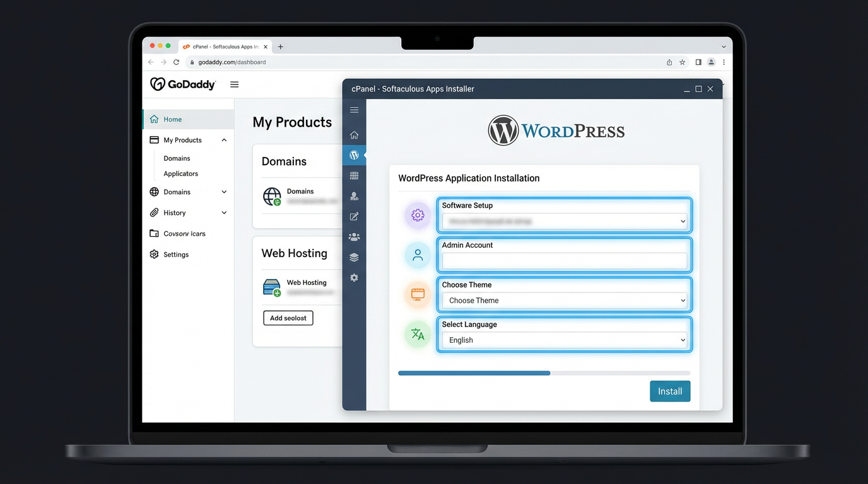
Task: Switch to the Home menu item
Action: tap(171, 118)
